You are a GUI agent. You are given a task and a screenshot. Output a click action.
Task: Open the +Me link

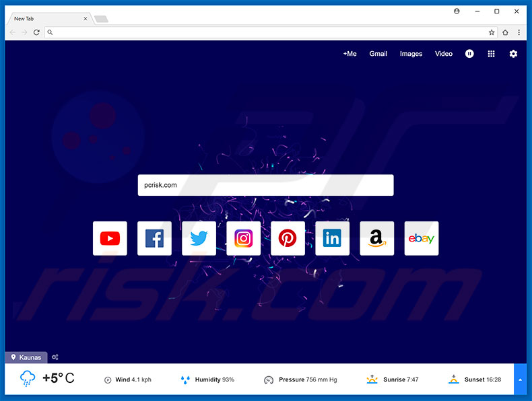[350, 54]
